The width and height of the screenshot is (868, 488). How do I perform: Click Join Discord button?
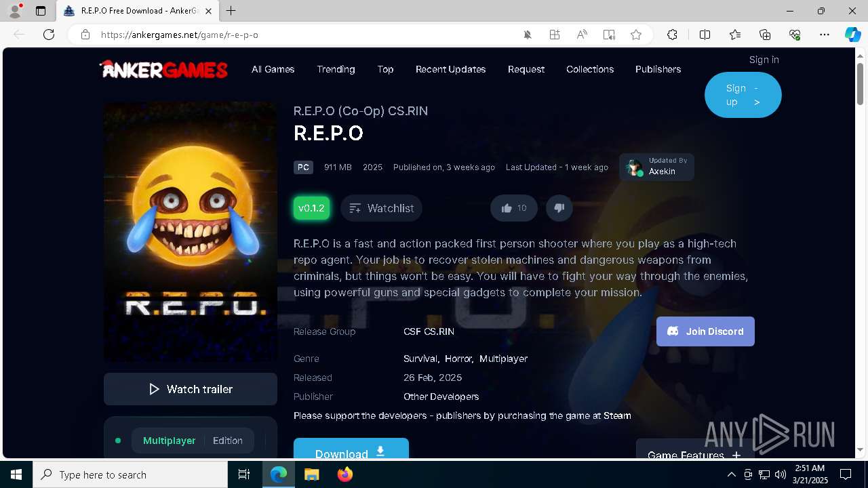tap(705, 331)
